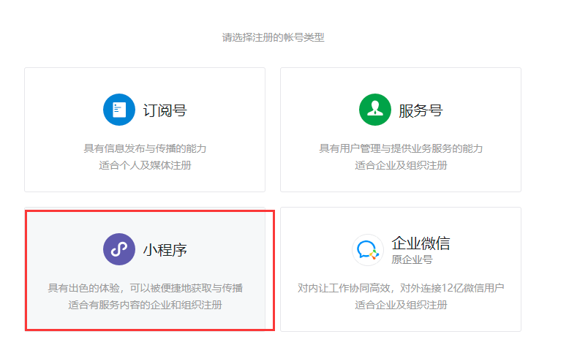This screenshot has width=588, height=364.
Task: Click text 适合个人及媒体注册
Action: tap(145, 165)
